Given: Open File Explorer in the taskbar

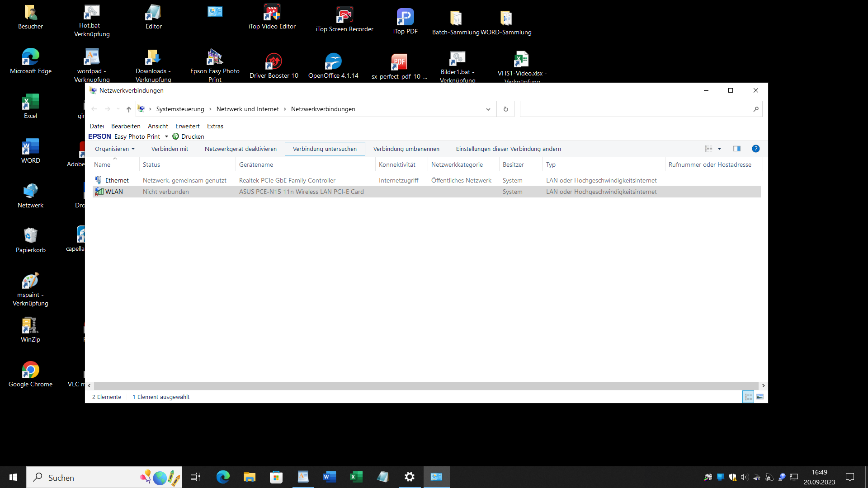Looking at the screenshot, I should pos(250,477).
